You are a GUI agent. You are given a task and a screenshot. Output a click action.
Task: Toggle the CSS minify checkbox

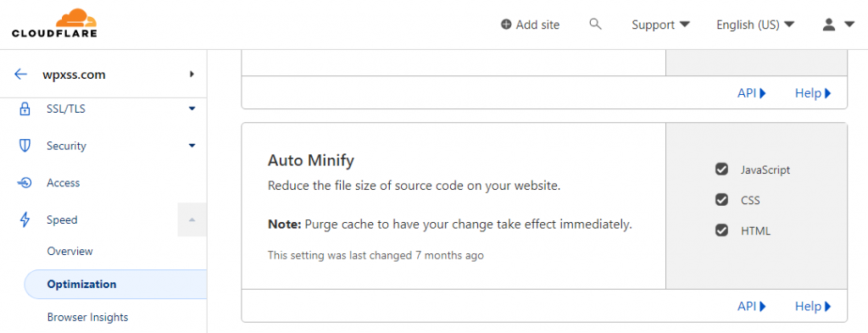pyautogui.click(x=721, y=200)
